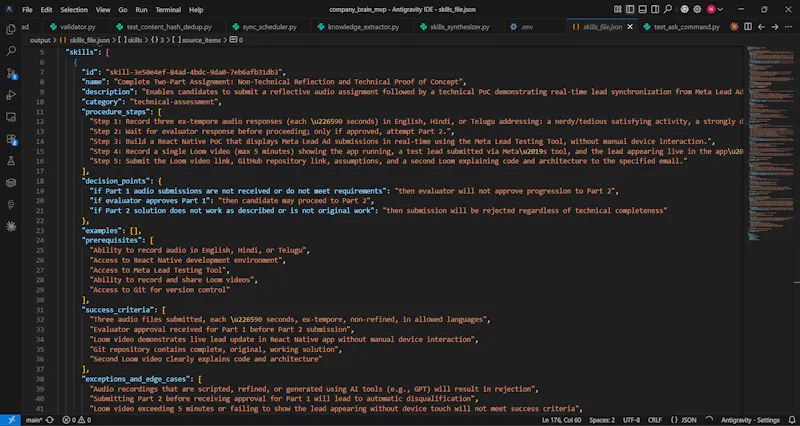Open more editor actions ellipsis menu
Image resolution: width=800 pixels, height=426 pixels.
[788, 27]
